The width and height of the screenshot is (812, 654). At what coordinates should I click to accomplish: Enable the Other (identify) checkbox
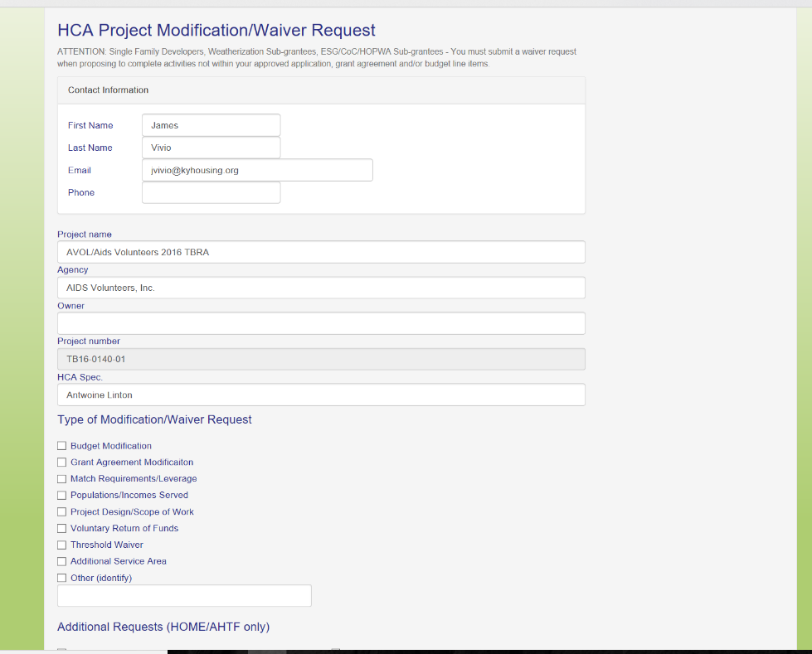click(x=61, y=578)
